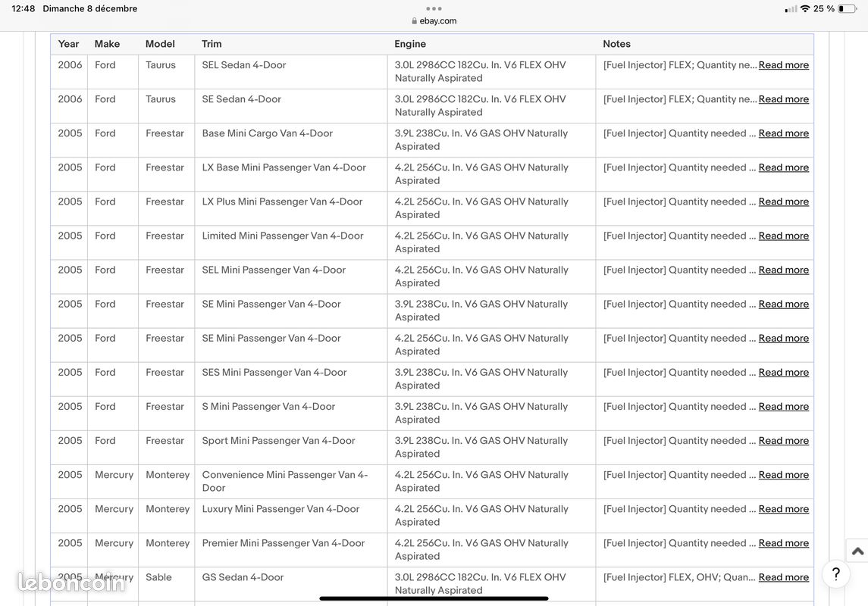Open the help question mark button
This screenshot has height=606, width=868.
836,574
